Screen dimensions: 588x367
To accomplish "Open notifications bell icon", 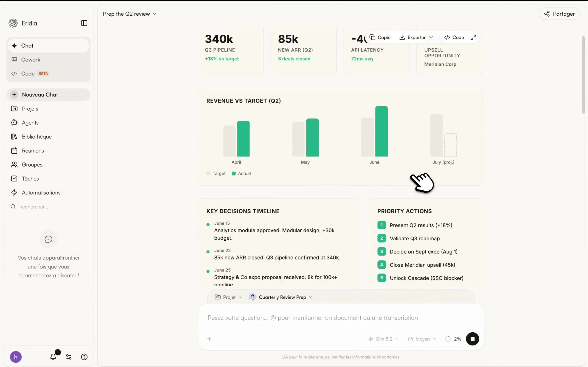I will 53,356.
